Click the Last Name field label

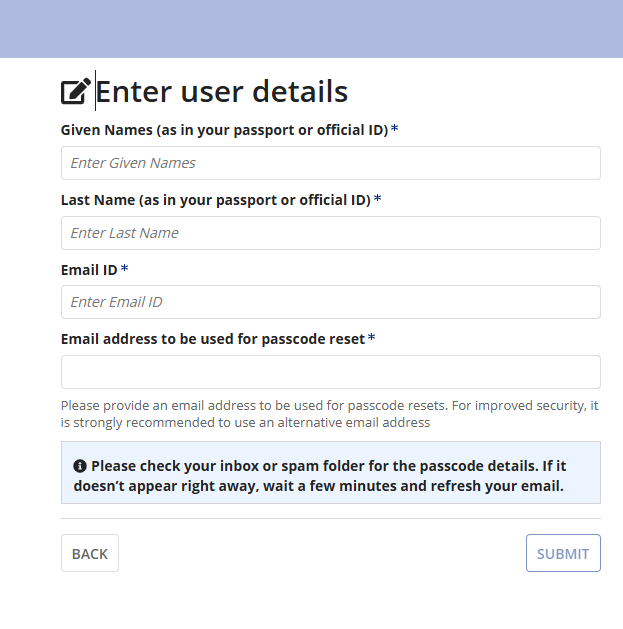pos(215,200)
